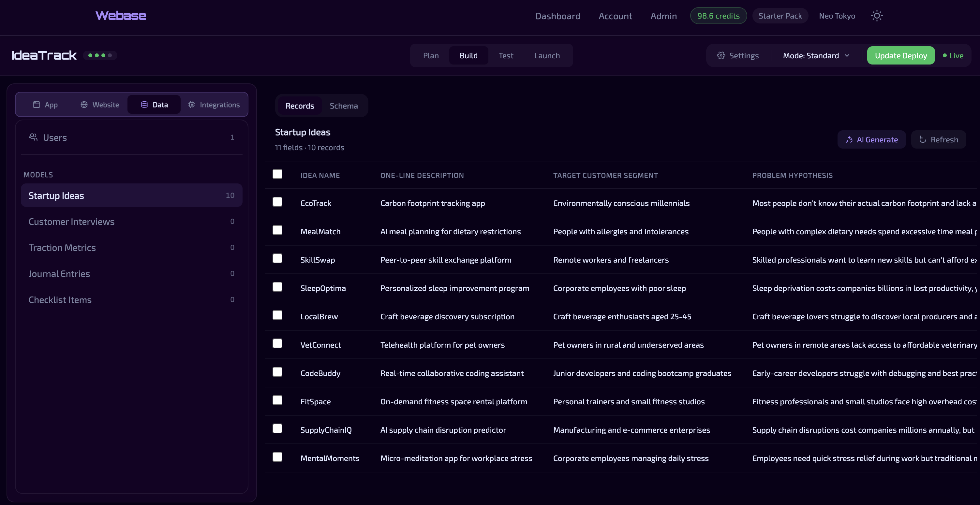Open Settings via the gear icon

[x=720, y=55]
